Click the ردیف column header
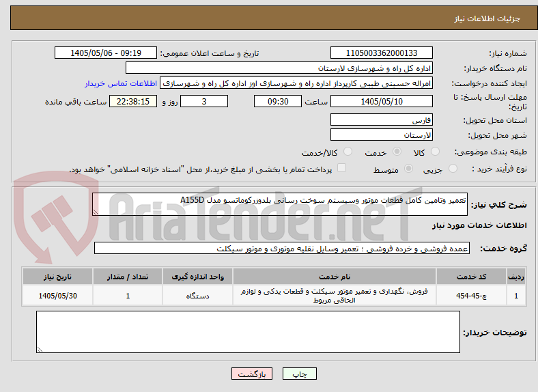Viewport: 538px width, 392px height. pos(516,277)
